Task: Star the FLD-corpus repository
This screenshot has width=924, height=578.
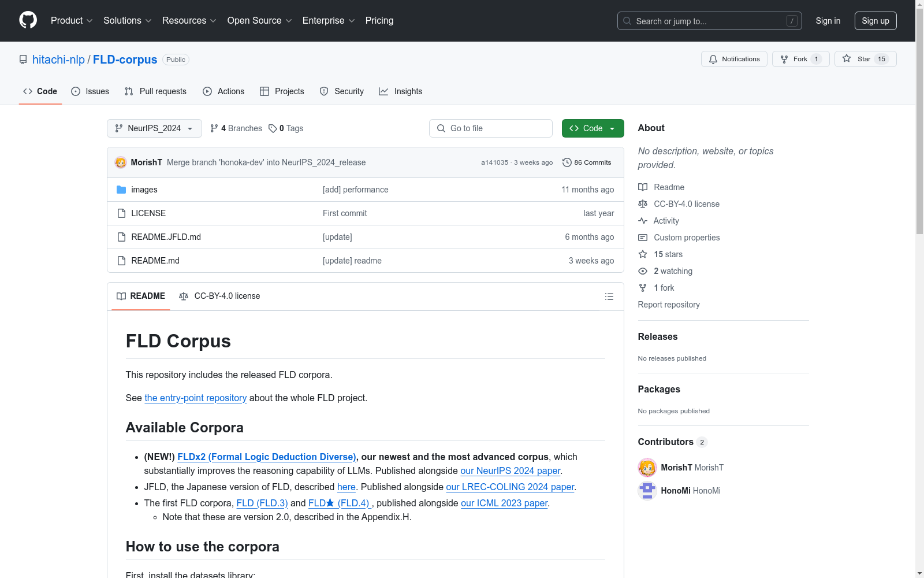Action: pos(865,59)
